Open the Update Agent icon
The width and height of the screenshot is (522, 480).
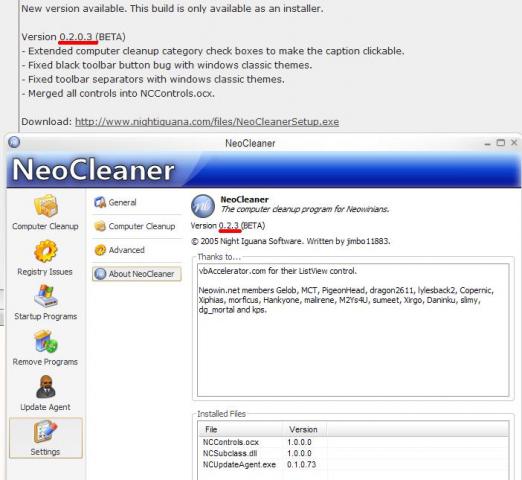(x=46, y=386)
